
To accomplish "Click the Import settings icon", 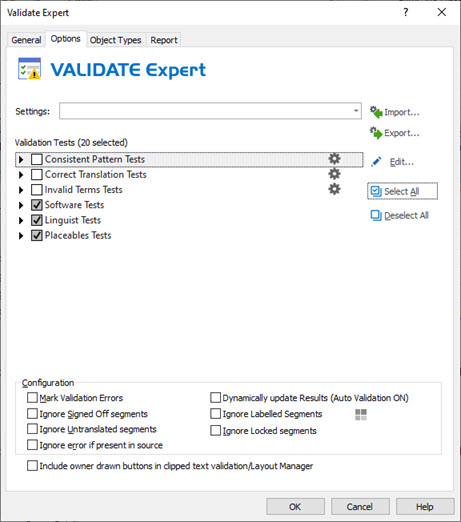I will coord(376,112).
